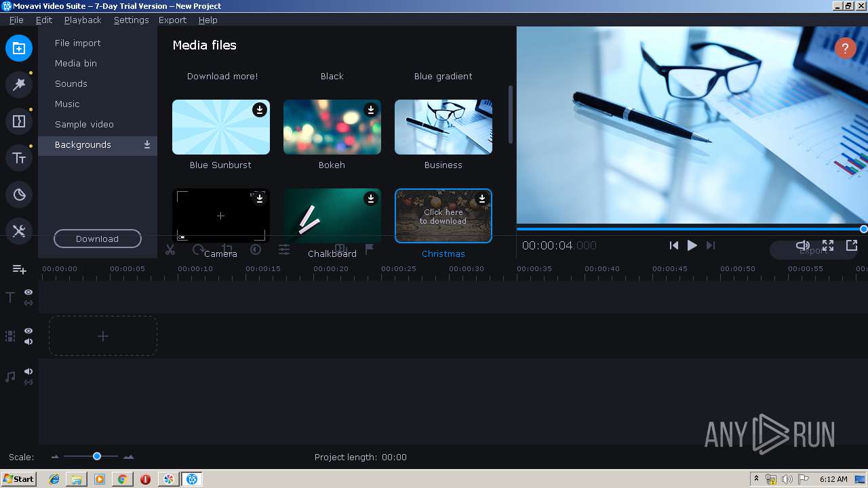The height and width of the screenshot is (488, 868).
Task: Open the Clip properties sliders tool
Action: (x=284, y=249)
